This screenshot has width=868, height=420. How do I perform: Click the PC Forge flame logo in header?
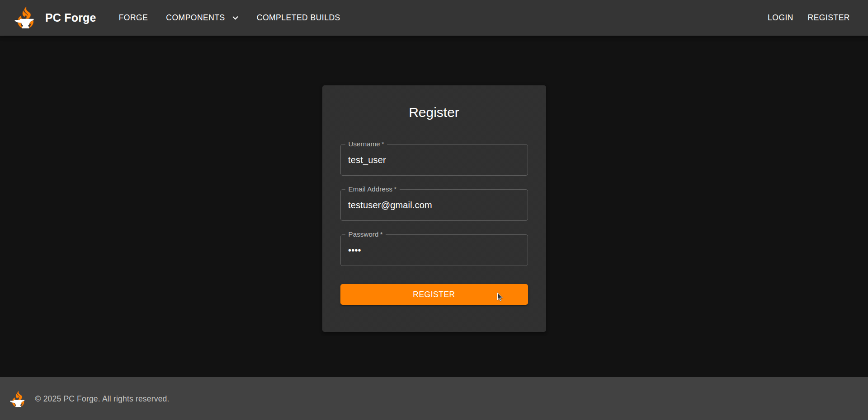24,18
